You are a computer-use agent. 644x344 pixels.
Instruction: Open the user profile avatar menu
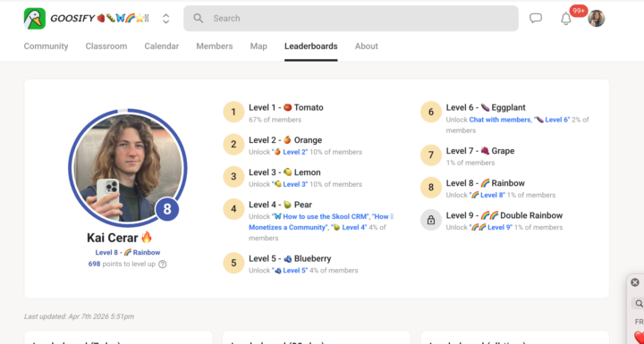pyautogui.click(x=596, y=19)
